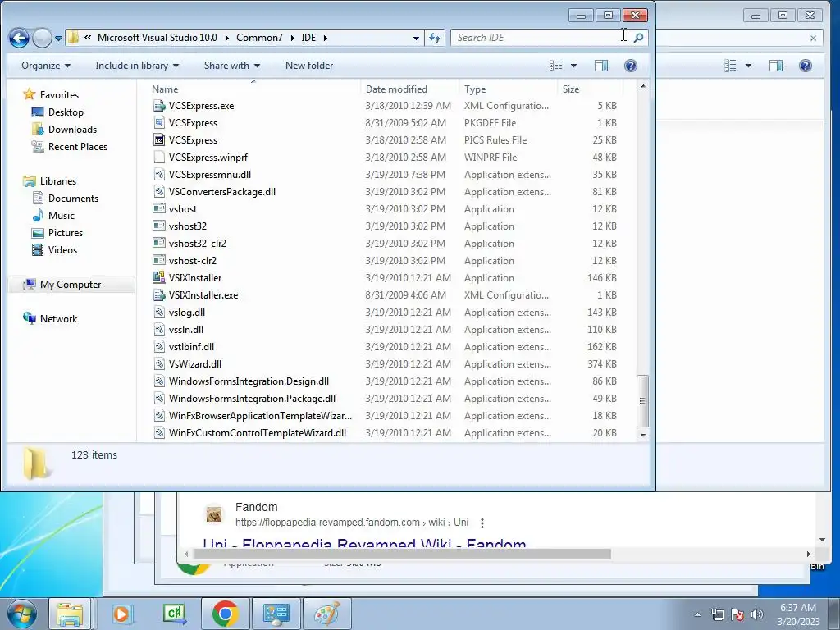The height and width of the screenshot is (630, 840).
Task: Click the file list vertical scrollbar thumb
Action: click(x=643, y=400)
